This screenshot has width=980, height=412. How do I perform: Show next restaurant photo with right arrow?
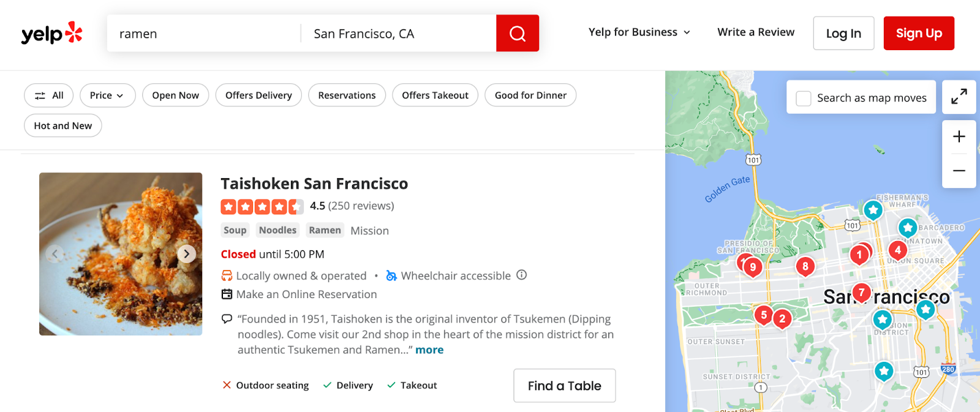pos(186,253)
